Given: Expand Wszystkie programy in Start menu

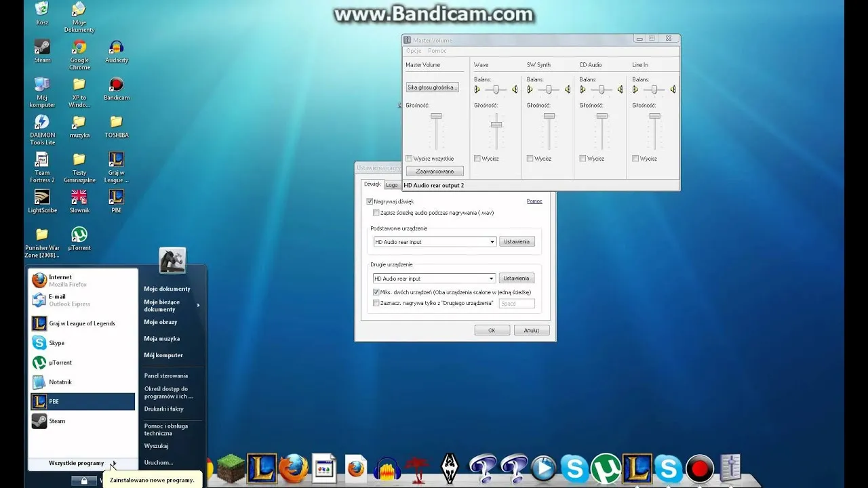Looking at the screenshot, I should (77, 464).
